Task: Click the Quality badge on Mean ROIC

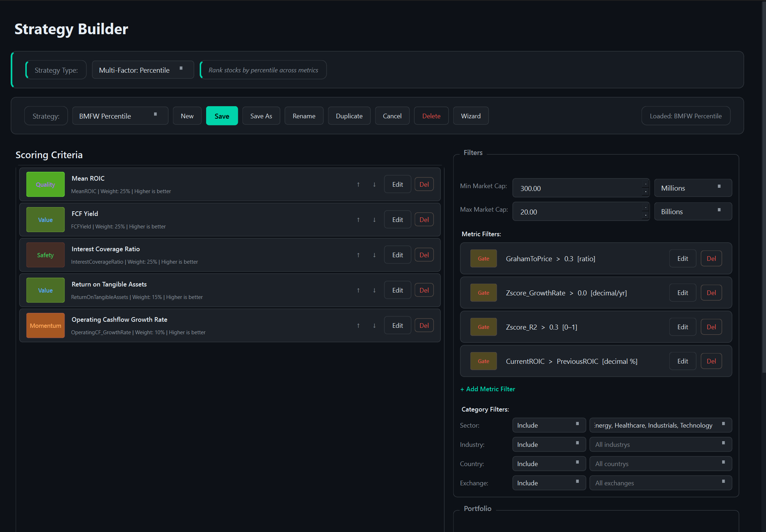Action: coord(45,184)
